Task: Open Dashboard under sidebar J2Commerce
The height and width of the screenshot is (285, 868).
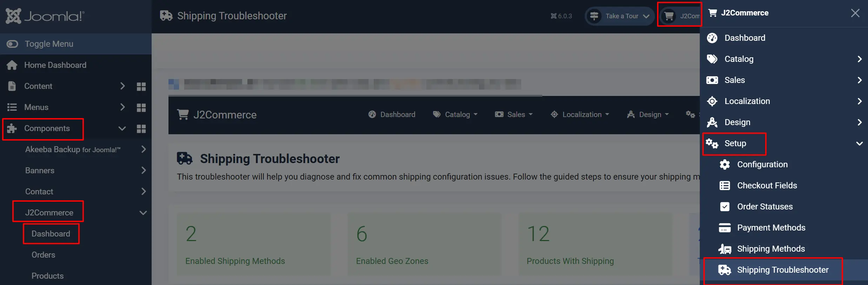Action: 51,234
